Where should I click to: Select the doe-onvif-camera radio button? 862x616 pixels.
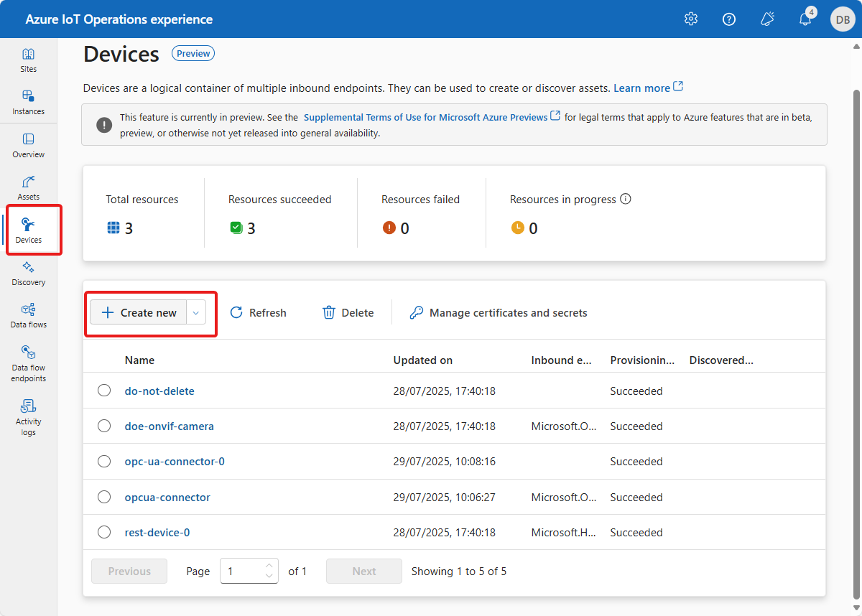coord(104,426)
